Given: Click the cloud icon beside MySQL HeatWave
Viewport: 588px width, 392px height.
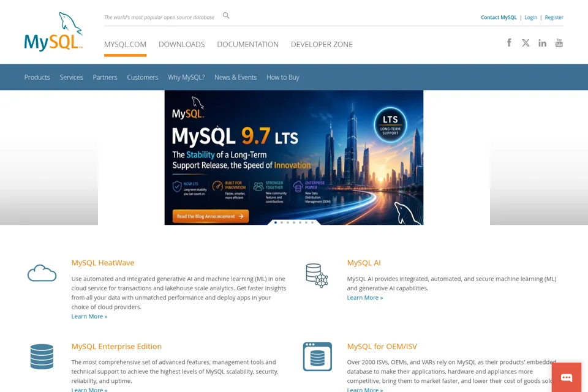Looking at the screenshot, I should (x=42, y=273).
